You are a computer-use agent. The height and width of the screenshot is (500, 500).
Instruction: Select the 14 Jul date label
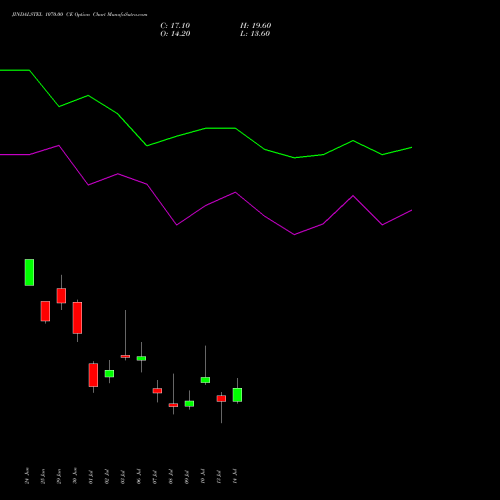click(235, 476)
